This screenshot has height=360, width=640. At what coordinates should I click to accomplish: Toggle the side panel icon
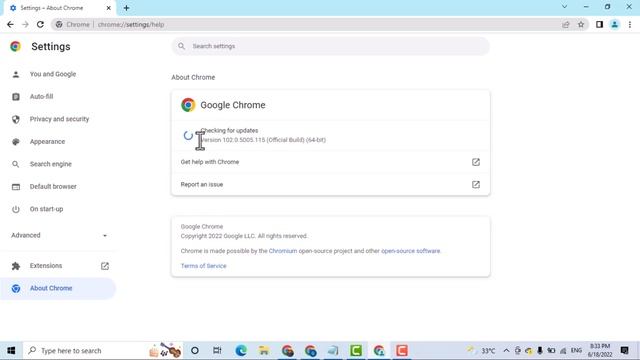coord(599,24)
